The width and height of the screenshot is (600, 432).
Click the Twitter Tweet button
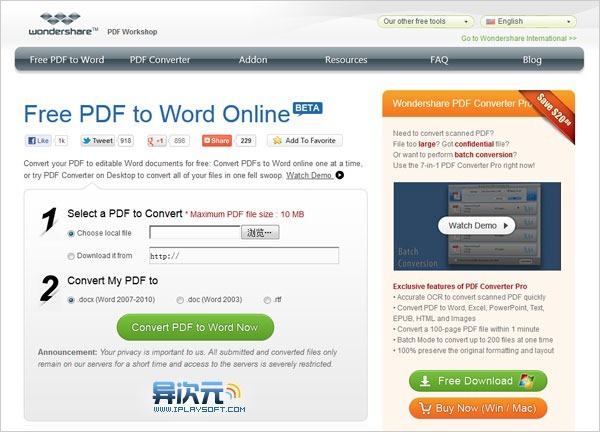(x=98, y=141)
